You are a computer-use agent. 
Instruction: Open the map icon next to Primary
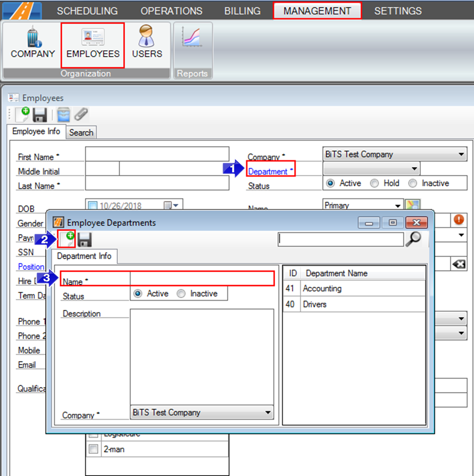pos(413,205)
